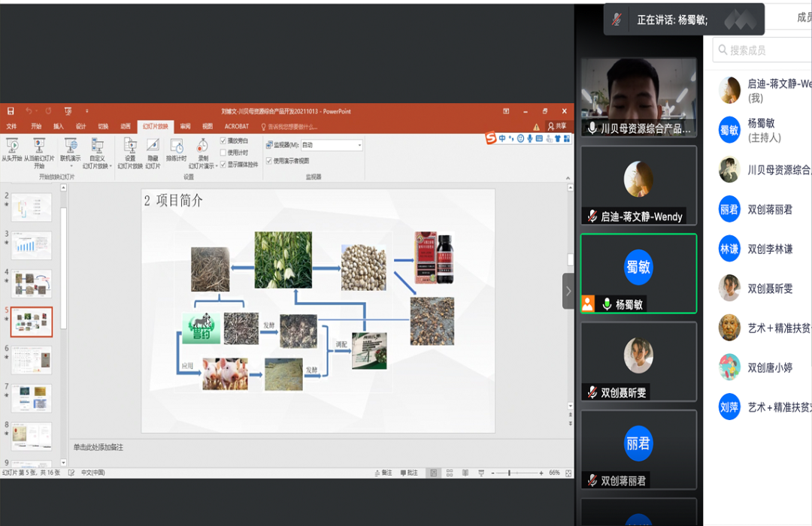The width and height of the screenshot is (812, 526).
Task: Click Sogou toolbar soft keyboard icon
Action: point(539,138)
